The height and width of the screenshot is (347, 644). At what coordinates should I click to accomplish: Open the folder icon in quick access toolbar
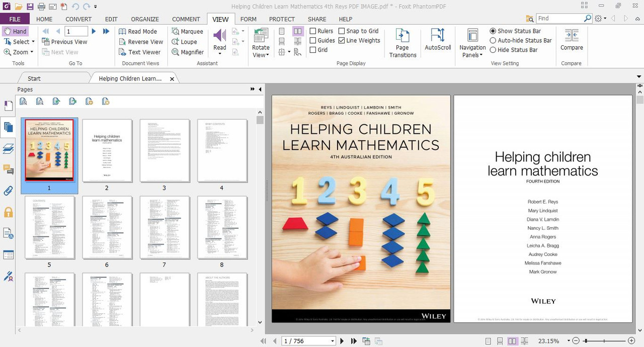[x=19, y=7]
